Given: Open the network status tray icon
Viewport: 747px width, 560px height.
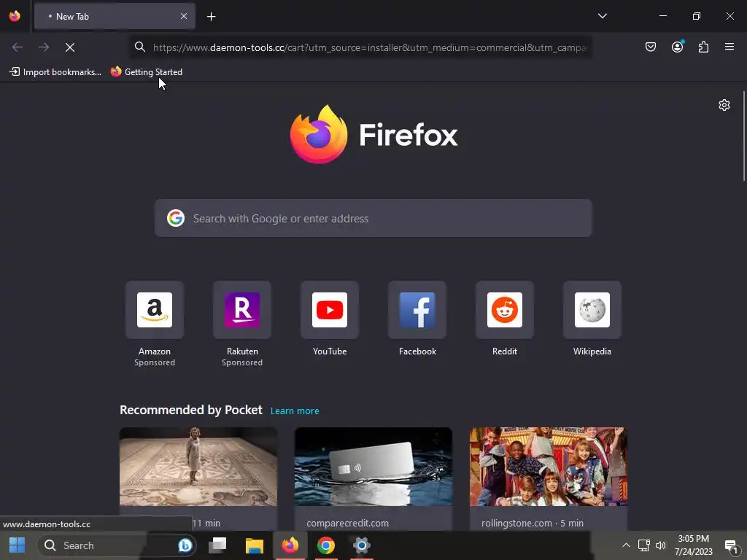Looking at the screenshot, I should pyautogui.click(x=643, y=545).
